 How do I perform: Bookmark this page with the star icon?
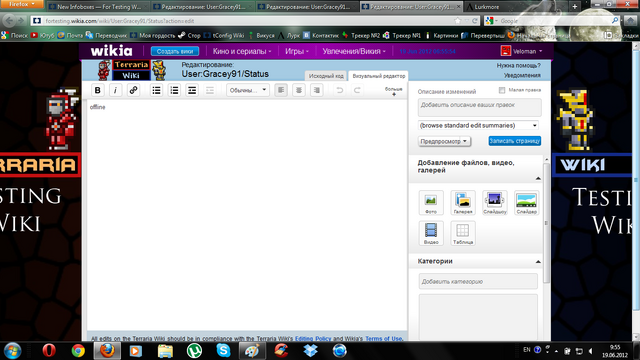click(x=458, y=21)
